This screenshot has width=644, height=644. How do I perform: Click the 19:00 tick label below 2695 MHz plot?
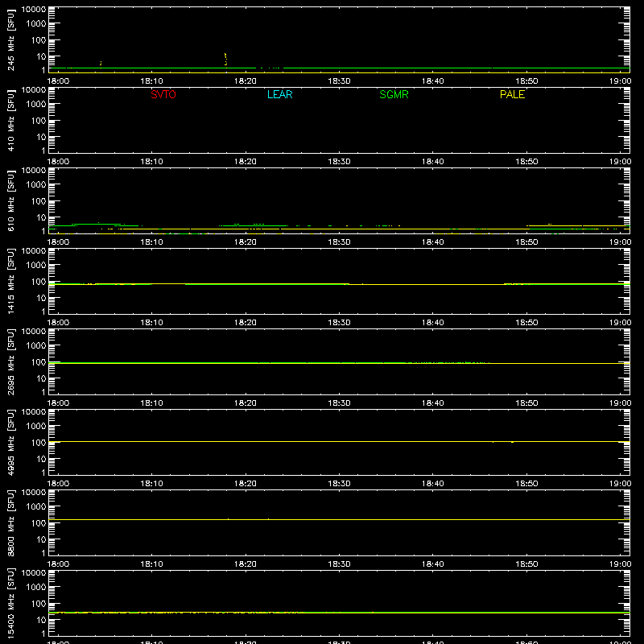coord(620,403)
